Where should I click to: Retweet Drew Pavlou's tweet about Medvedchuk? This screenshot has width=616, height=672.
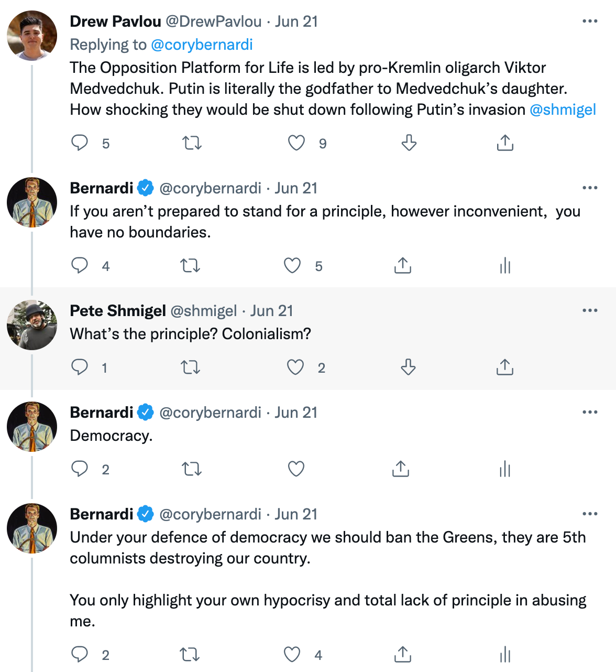click(x=192, y=143)
